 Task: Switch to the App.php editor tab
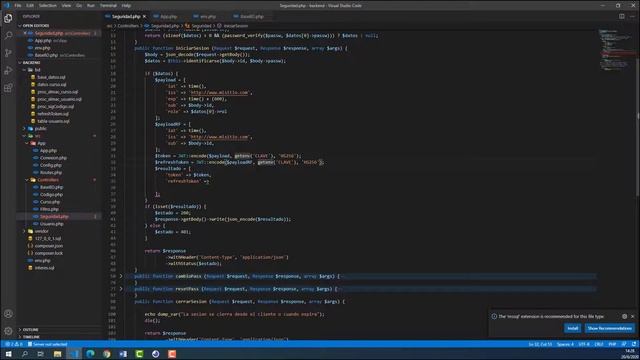click(x=169, y=17)
